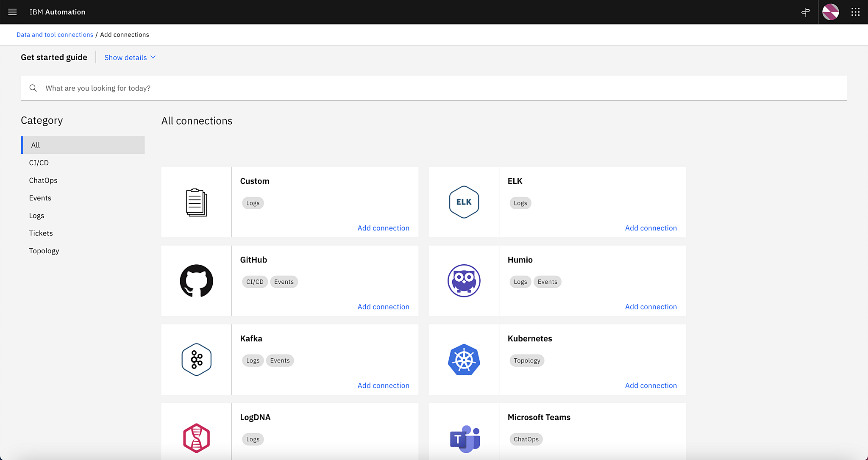The width and height of the screenshot is (868, 460).
Task: Select the ChatOps category
Action: tap(83, 180)
